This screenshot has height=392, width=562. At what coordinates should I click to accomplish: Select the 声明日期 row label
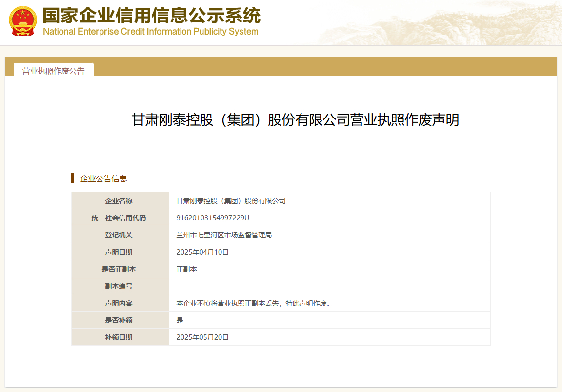point(119,252)
